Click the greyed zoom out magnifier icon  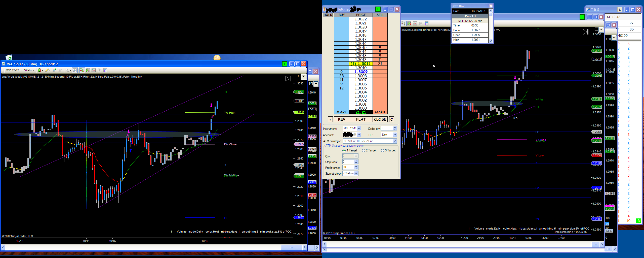[x=60, y=70]
